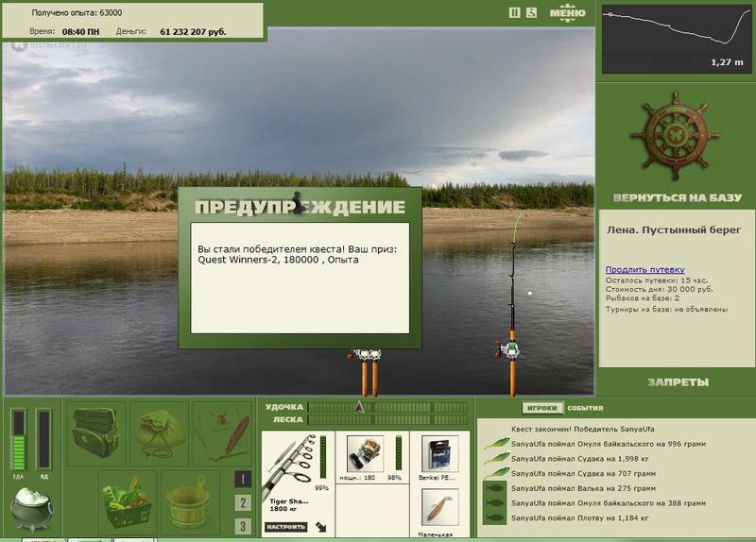Select the Tiger Shark rod image
Screen dimensions: 756x542
[x=289, y=465]
